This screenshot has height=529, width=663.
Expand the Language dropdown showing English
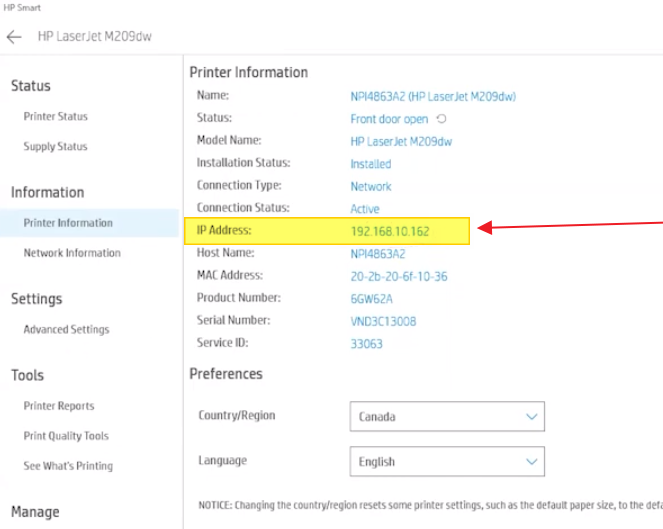pos(447,461)
